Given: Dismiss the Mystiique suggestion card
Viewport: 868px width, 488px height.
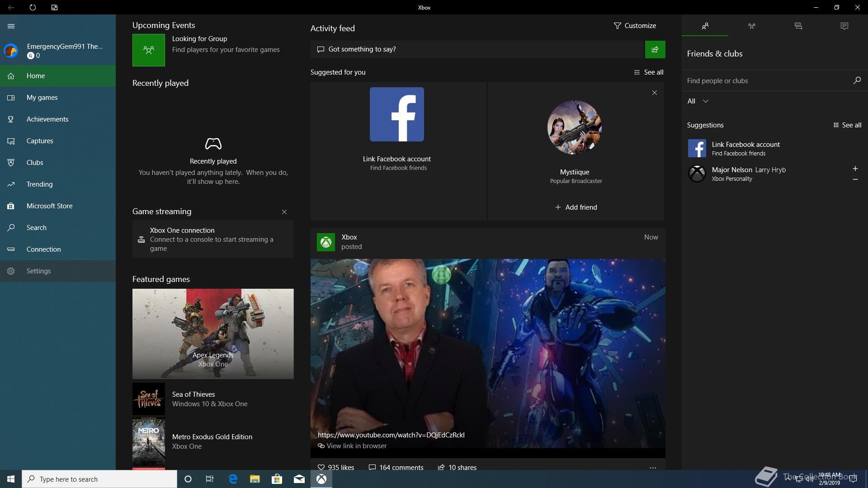Looking at the screenshot, I should coord(655,93).
